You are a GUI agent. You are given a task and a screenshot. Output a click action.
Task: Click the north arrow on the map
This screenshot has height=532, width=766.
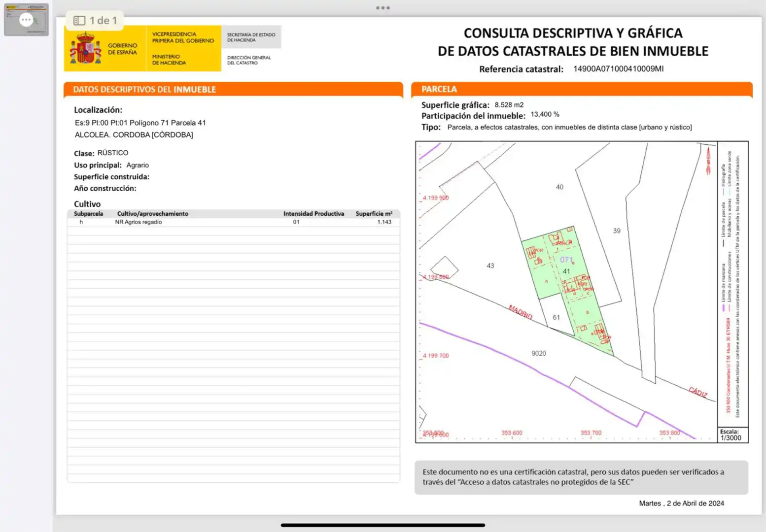(708, 160)
